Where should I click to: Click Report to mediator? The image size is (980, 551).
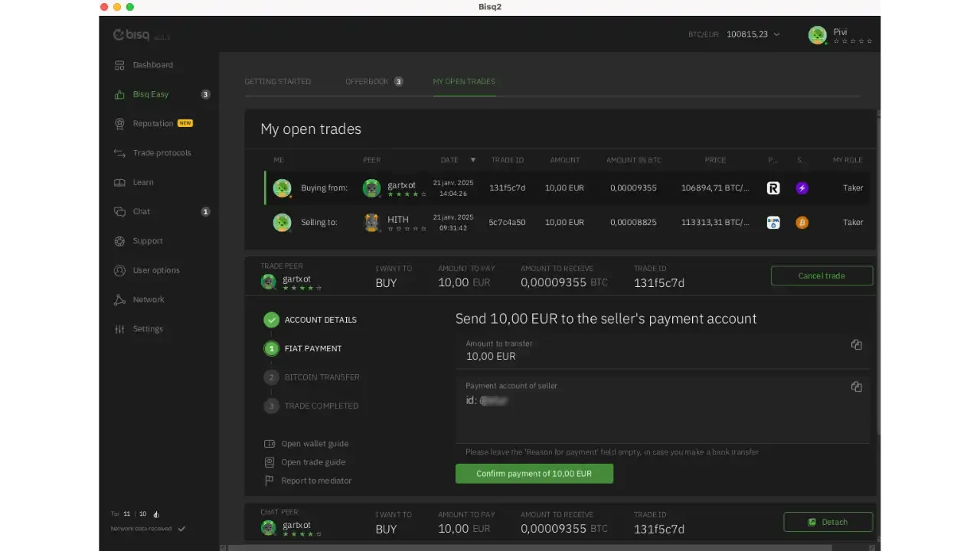(316, 481)
